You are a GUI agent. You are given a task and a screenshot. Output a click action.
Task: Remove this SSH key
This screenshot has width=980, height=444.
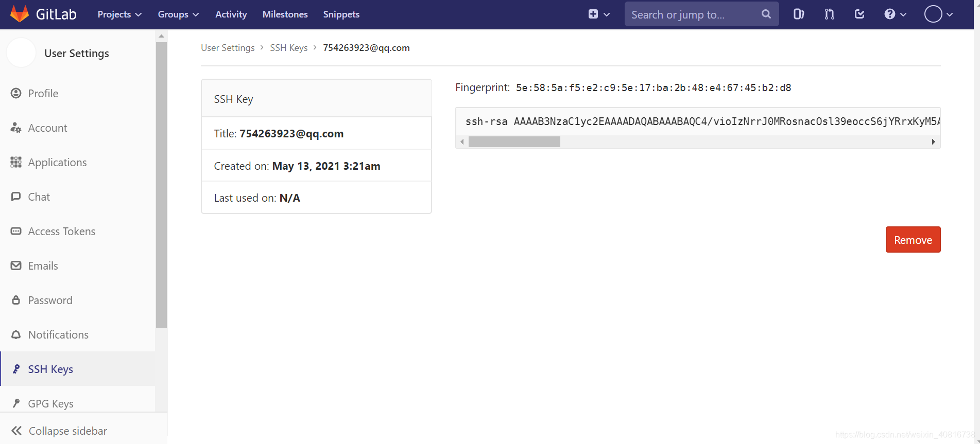pyautogui.click(x=913, y=240)
